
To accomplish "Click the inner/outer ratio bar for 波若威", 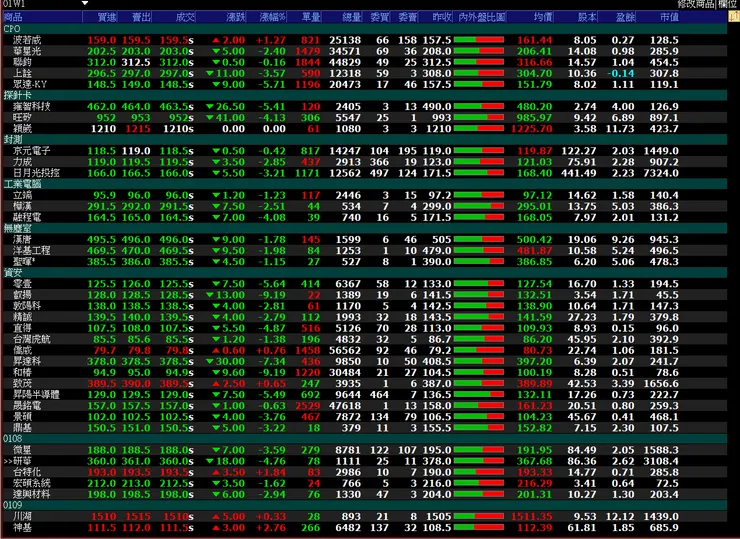I will (479, 40).
